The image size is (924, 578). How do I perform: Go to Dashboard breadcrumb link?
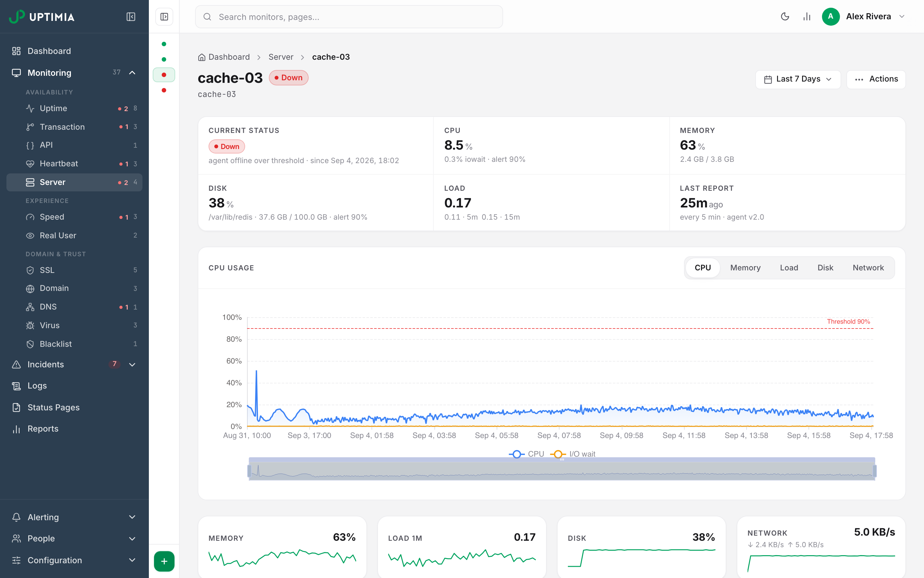[224, 57]
